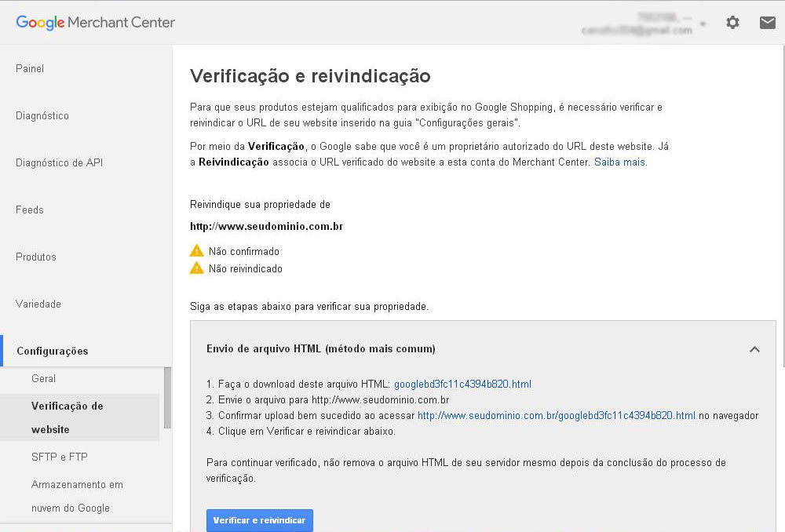Open the Painel menu item
The width and height of the screenshot is (785, 532).
pos(30,68)
